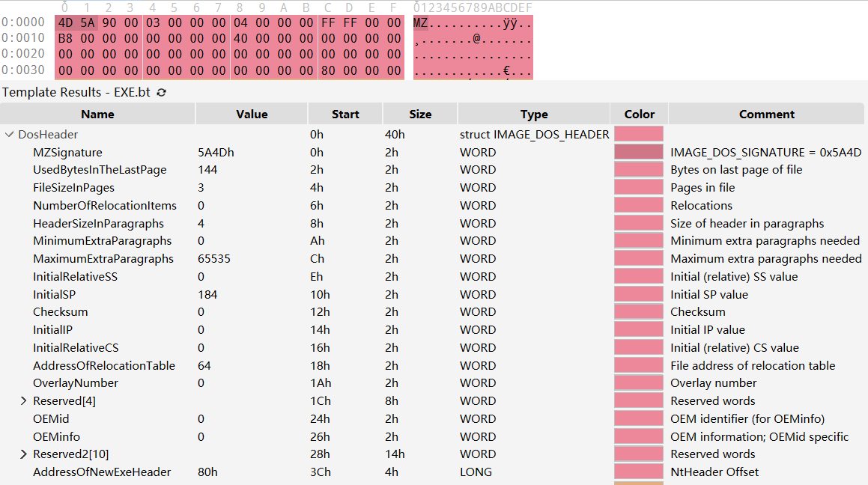The width and height of the screenshot is (868, 485).
Task: Click the Comment column header
Action: coord(766,115)
